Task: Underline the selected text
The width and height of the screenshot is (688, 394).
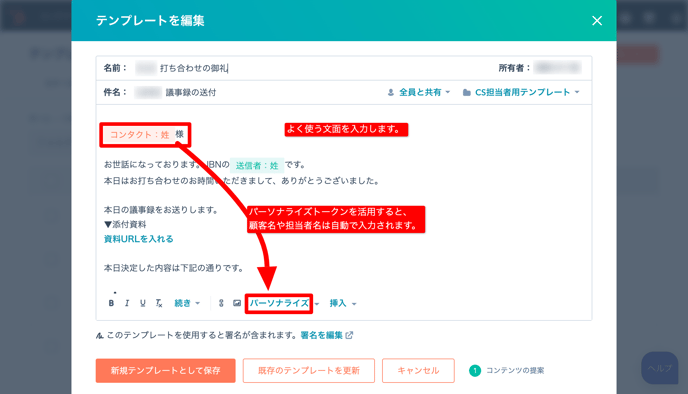Action: (x=143, y=303)
